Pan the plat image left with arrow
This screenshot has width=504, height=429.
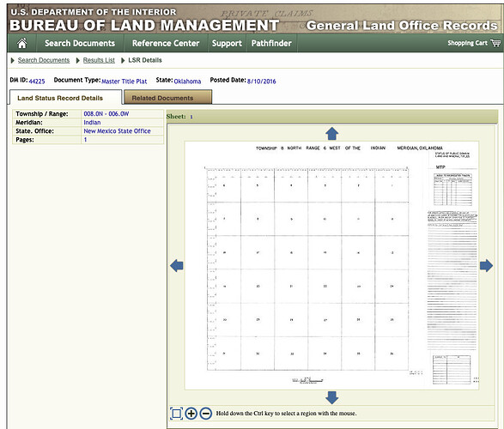(177, 266)
